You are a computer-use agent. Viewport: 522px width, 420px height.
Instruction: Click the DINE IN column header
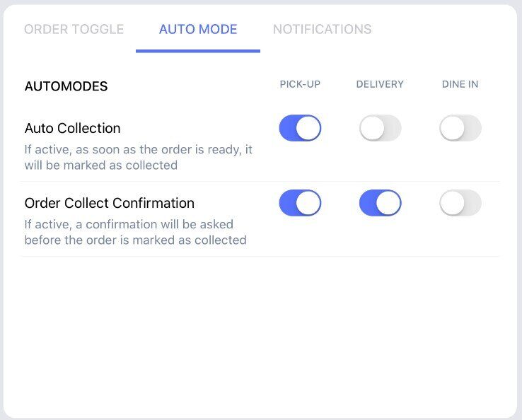click(460, 84)
